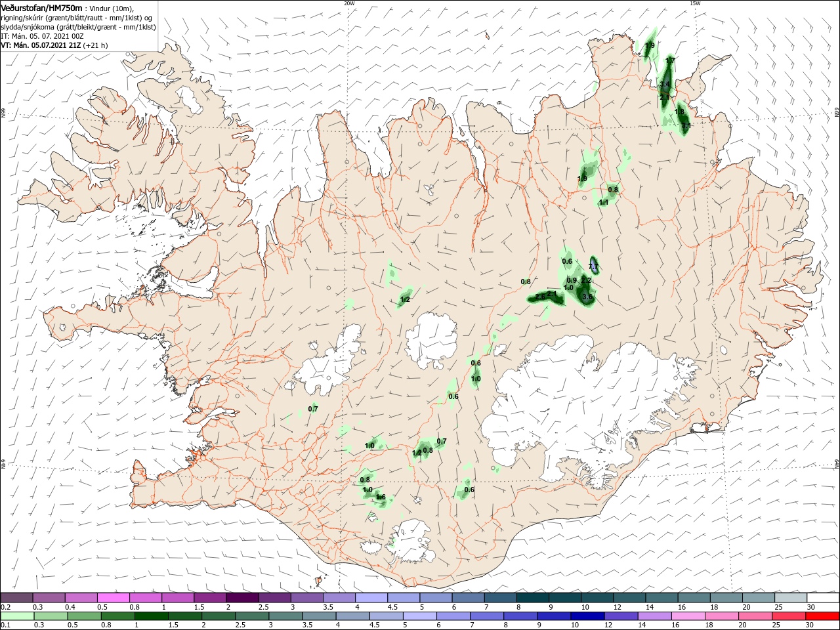Click the green swatch starting at 0.5, lower legend
The height and width of the screenshot is (630, 840).
(x=84, y=616)
